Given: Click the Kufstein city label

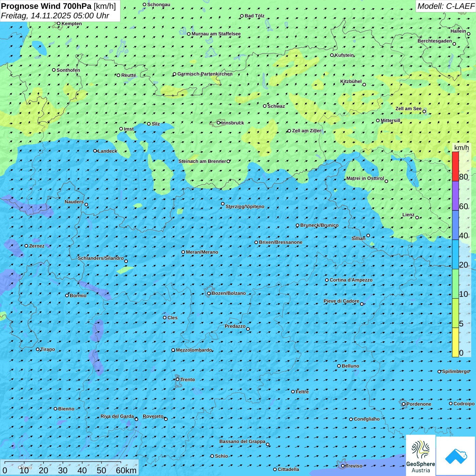Looking at the screenshot, I should [344, 55].
